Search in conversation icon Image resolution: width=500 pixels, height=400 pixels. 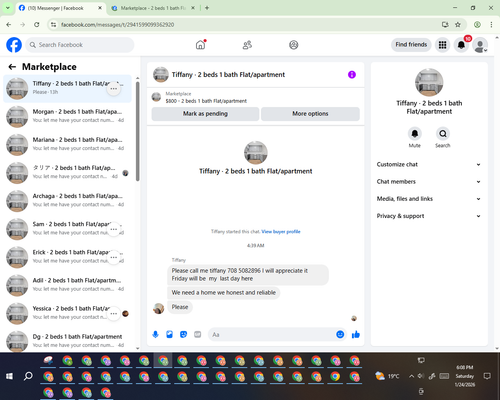pyautogui.click(x=443, y=134)
